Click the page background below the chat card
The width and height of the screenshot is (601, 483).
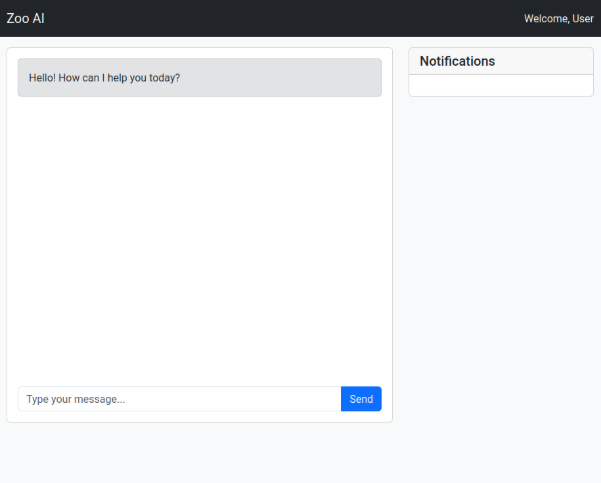tap(200, 453)
